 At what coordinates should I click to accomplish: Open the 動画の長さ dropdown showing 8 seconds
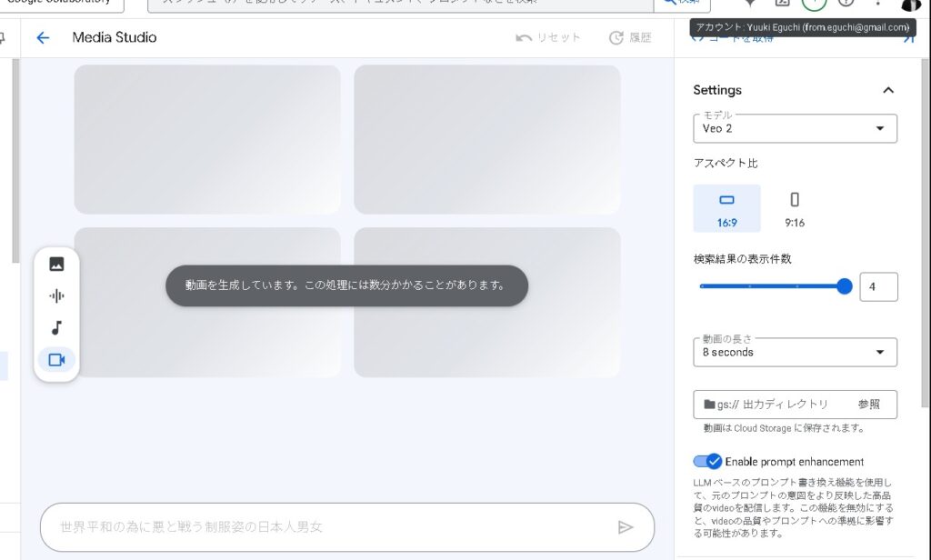(795, 353)
